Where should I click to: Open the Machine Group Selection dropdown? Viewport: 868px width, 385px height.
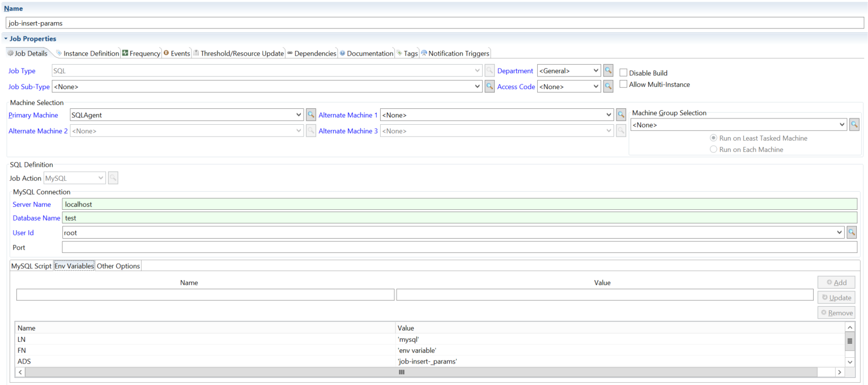(842, 125)
